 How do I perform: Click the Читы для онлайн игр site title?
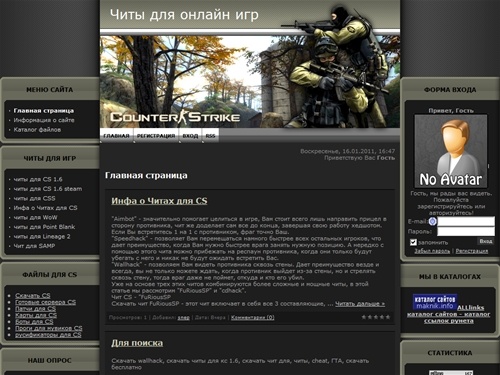[x=184, y=15]
